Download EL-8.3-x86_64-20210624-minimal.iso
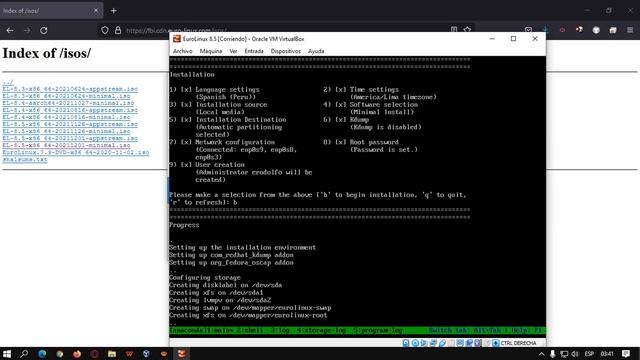This screenshot has height=360, width=640. (x=66, y=96)
